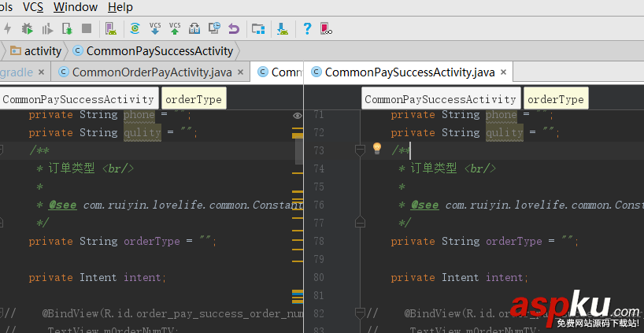Click the blue Help question mark icon
This screenshot has height=333, width=644.
307,28
